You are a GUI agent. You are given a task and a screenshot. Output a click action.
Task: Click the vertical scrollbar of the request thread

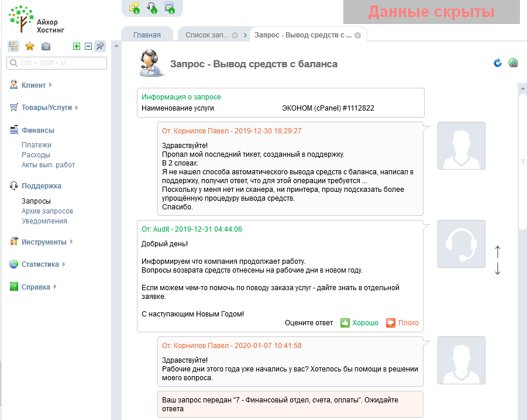pyautogui.click(x=523, y=158)
